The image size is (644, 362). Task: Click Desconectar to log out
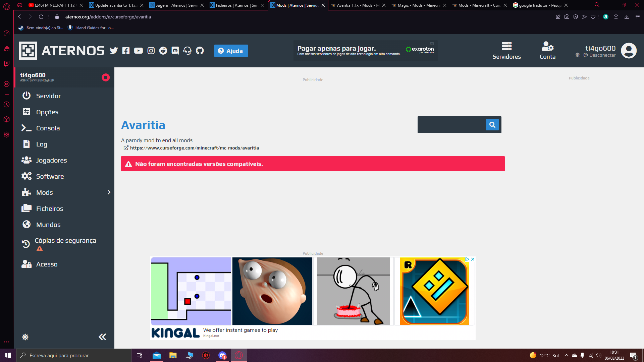tap(599, 55)
